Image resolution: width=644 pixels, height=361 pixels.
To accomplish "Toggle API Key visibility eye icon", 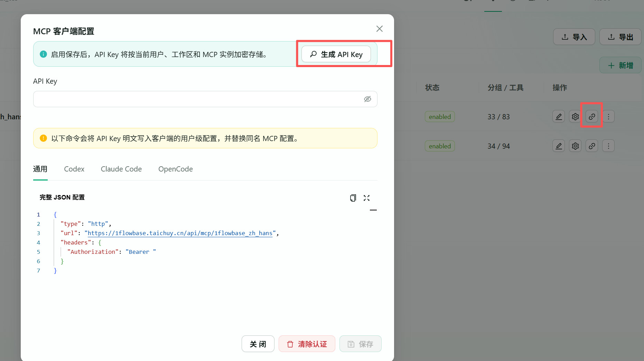I will click(x=367, y=99).
